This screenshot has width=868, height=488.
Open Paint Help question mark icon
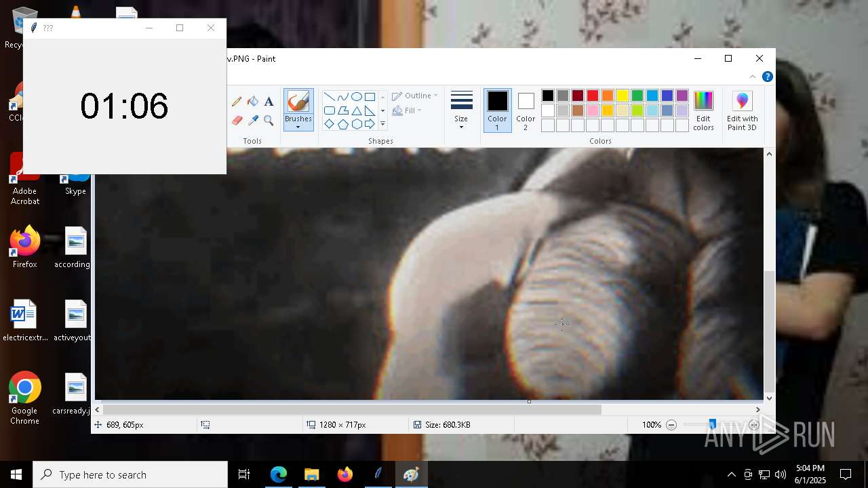[768, 77]
